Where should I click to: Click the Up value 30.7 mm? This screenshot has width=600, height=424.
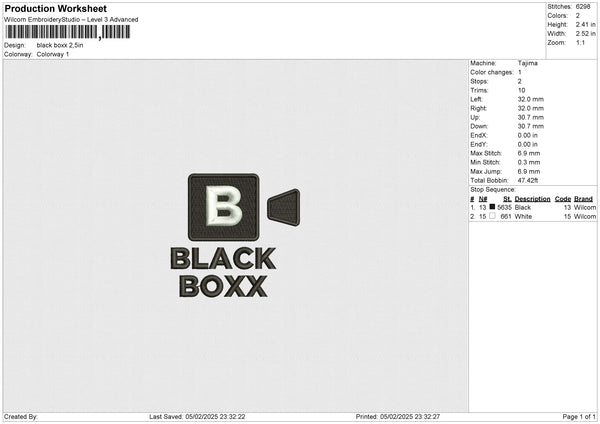(530, 117)
